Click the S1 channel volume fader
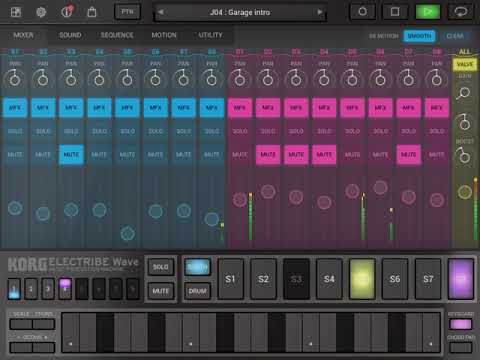Image resolution: width=480 pixels, height=360 pixels. click(15, 208)
